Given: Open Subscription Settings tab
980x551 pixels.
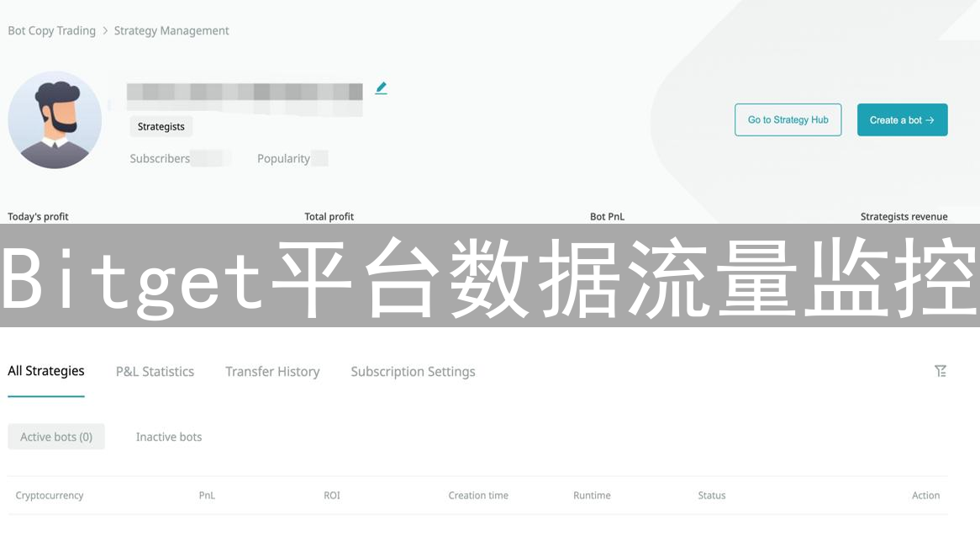Looking at the screenshot, I should (413, 372).
